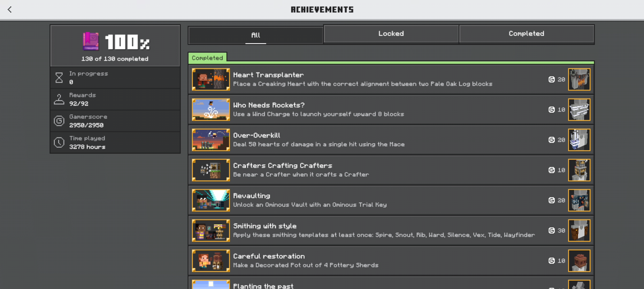Select the Who Needs Rockets? reward icon
The image size is (644, 289).
coord(579,109)
